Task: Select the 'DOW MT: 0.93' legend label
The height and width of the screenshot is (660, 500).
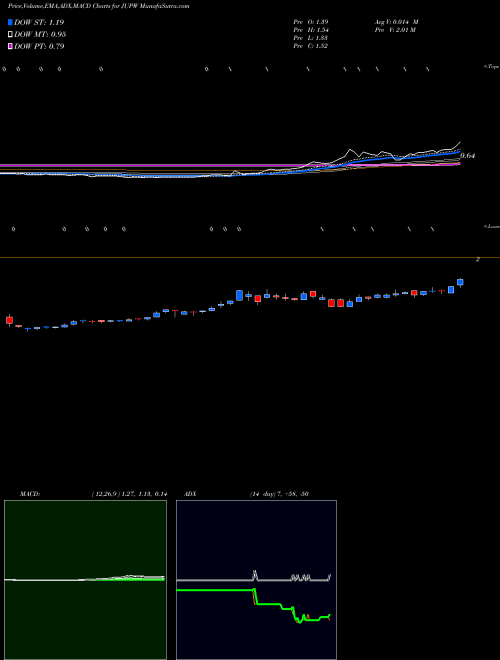Action: pyautogui.click(x=40, y=35)
